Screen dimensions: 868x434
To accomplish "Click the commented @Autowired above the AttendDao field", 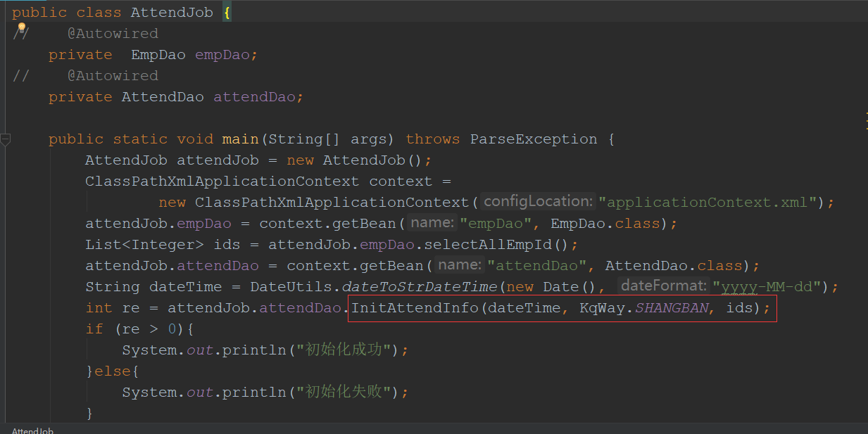I will 113,76.
